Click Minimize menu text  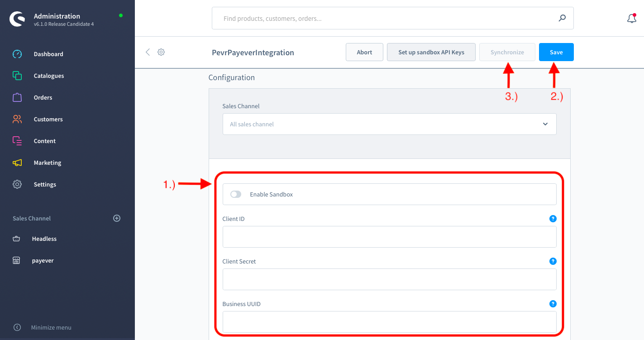click(x=51, y=327)
